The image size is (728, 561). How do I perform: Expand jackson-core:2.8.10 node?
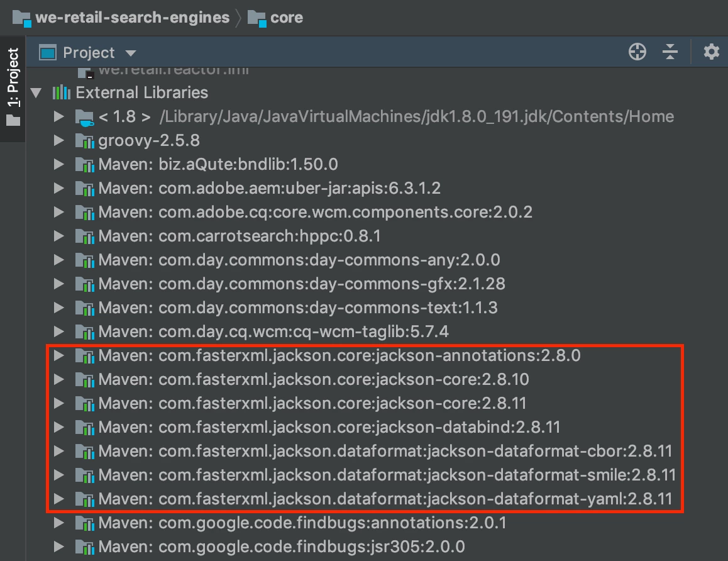[58, 379]
